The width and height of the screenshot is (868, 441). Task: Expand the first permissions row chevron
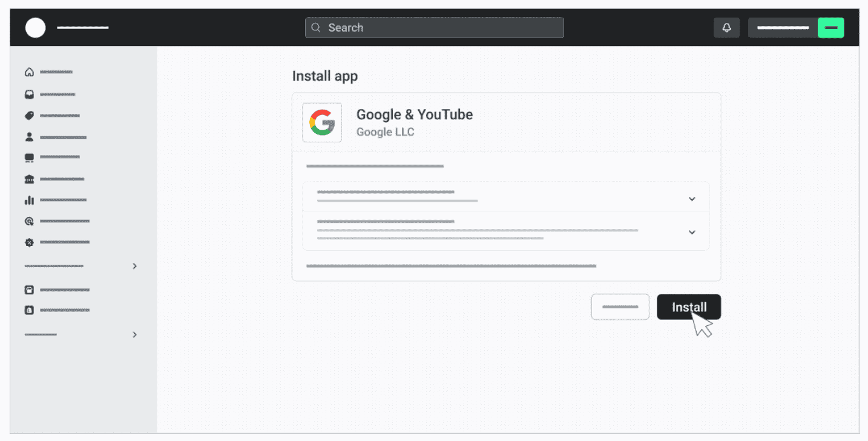(692, 199)
